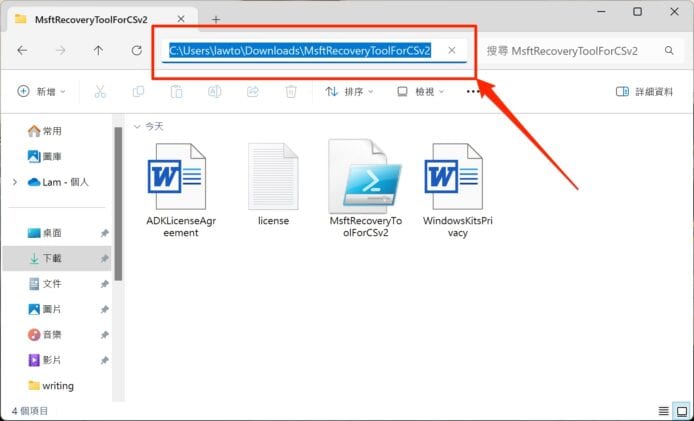694x421 pixels.
Task: Clear the address bar with X button
Action: click(452, 50)
